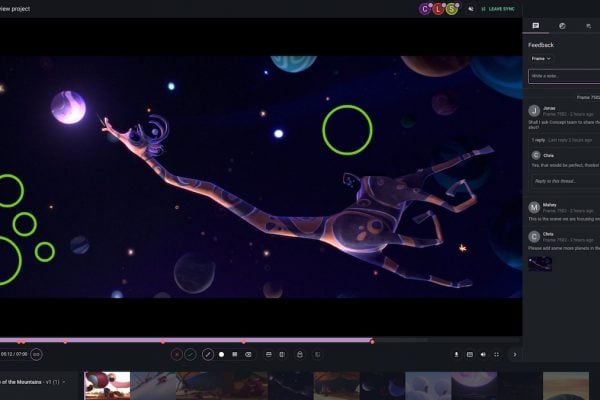Open the thumbnail attached to Chris's comment
The image size is (600, 400).
tap(540, 264)
